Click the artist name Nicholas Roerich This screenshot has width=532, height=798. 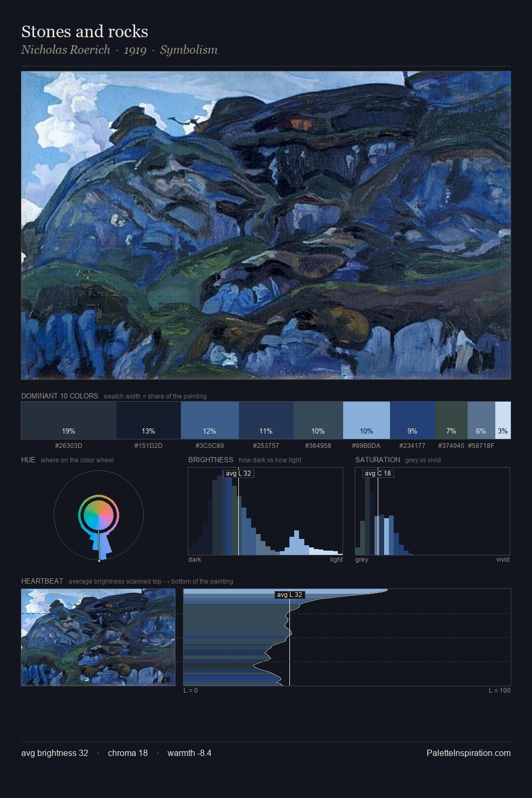(x=65, y=49)
